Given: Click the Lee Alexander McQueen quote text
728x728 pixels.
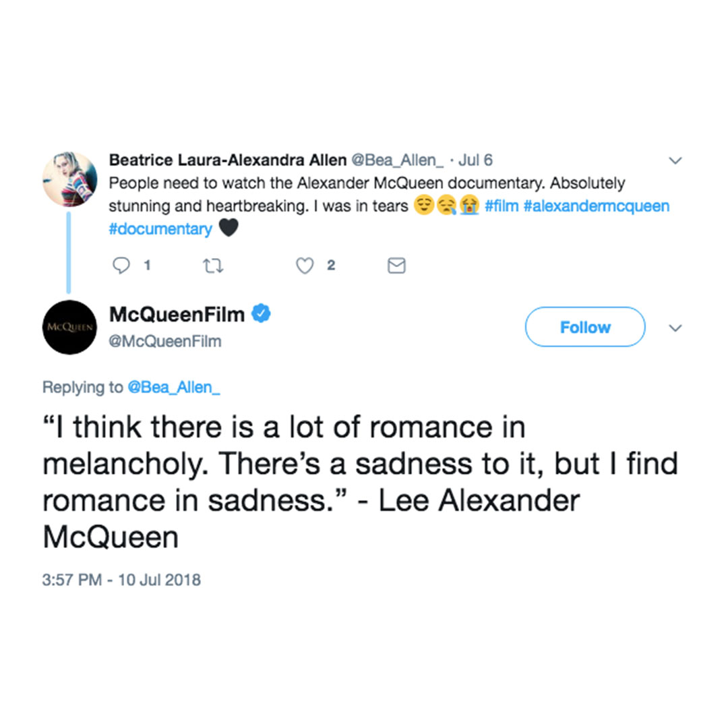Looking at the screenshot, I should click(x=337, y=483).
